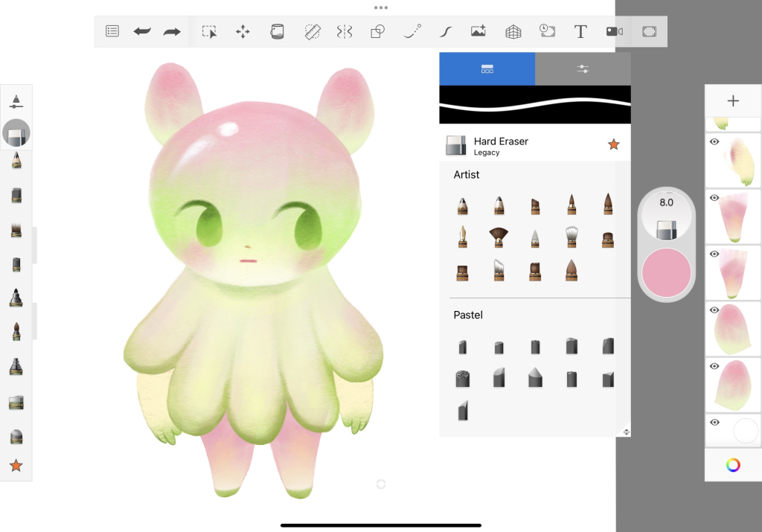Choose the Selection tool in top toolbar
The width and height of the screenshot is (762, 532).
click(x=209, y=32)
